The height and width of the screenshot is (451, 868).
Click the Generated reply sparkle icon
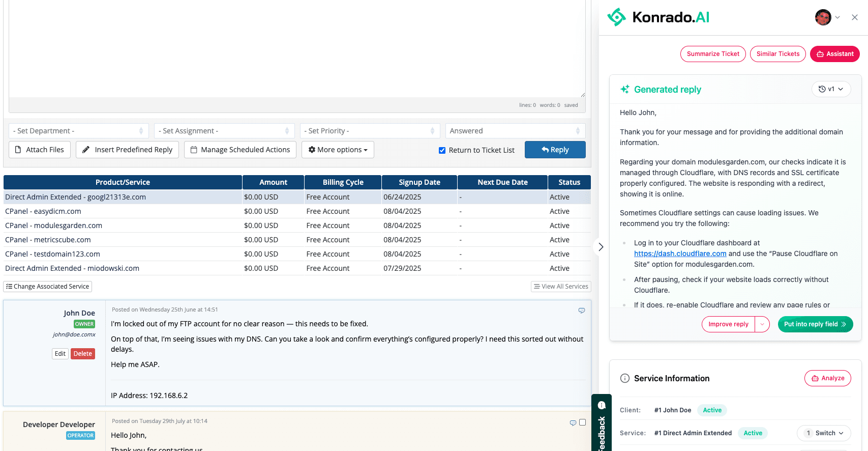[625, 90]
